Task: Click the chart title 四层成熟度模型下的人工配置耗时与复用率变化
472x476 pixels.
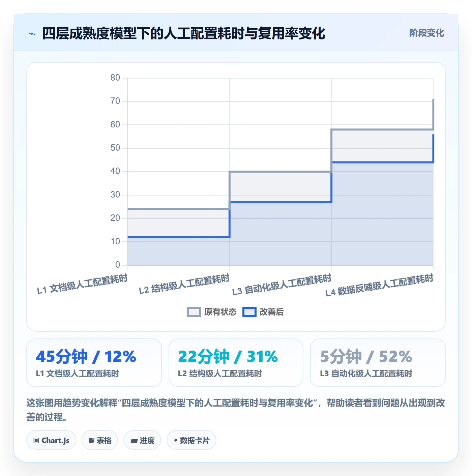Action: [184, 33]
